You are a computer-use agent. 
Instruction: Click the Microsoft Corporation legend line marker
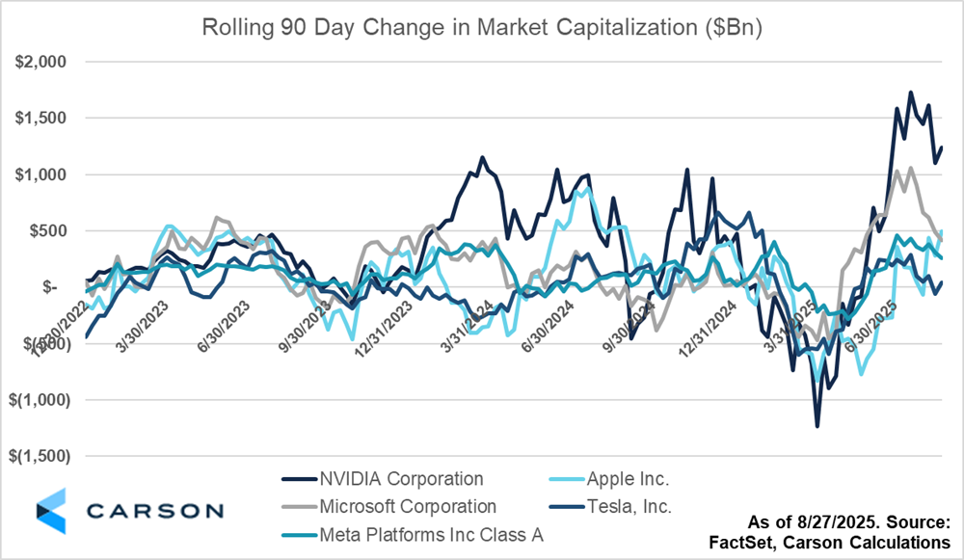click(x=301, y=506)
